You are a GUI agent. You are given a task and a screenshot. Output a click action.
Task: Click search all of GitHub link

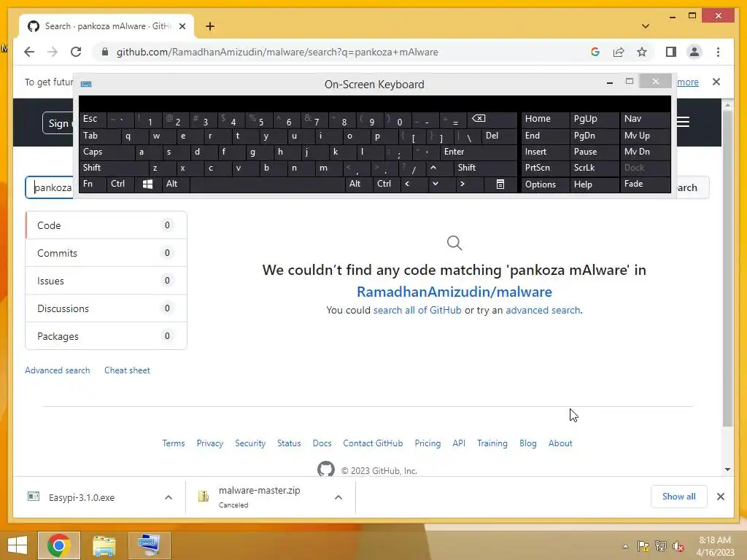pyautogui.click(x=417, y=310)
